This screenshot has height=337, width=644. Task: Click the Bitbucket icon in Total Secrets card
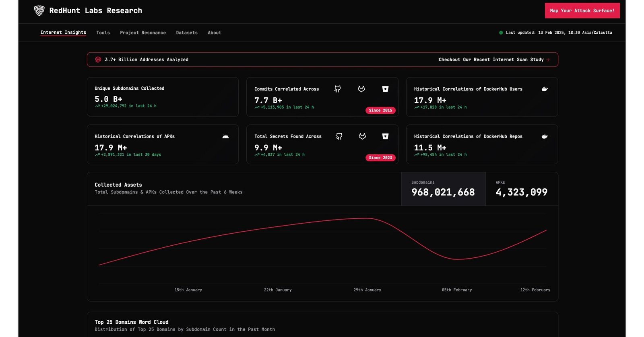[x=385, y=136]
